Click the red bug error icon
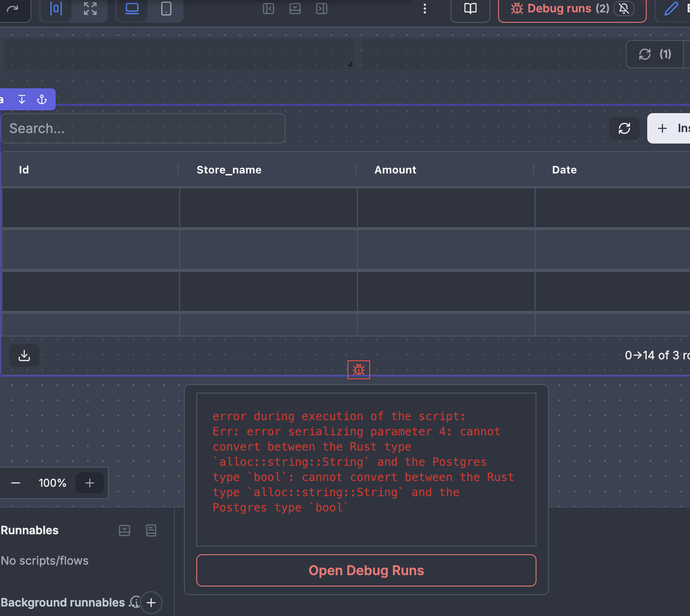Image resolution: width=690 pixels, height=616 pixels. coord(359,370)
